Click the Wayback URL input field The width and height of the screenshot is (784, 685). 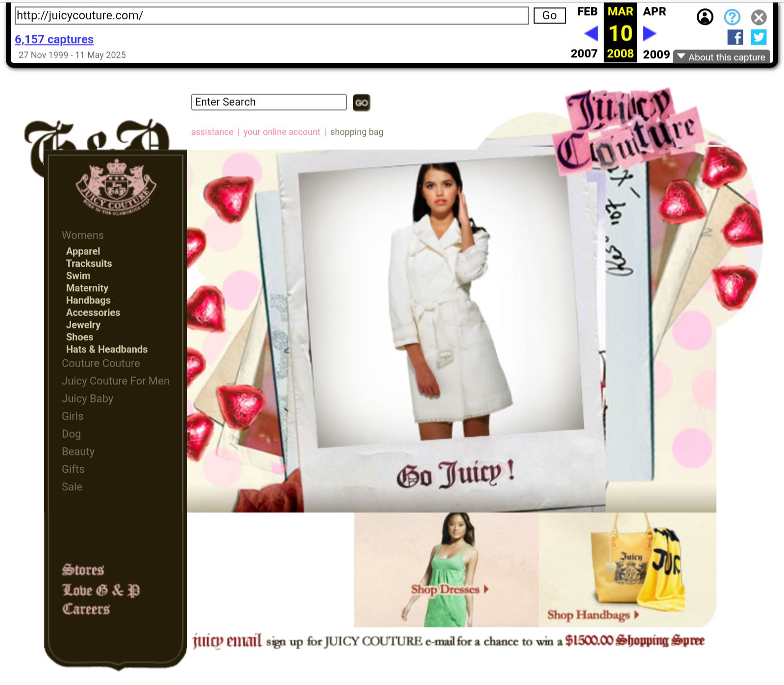click(271, 16)
